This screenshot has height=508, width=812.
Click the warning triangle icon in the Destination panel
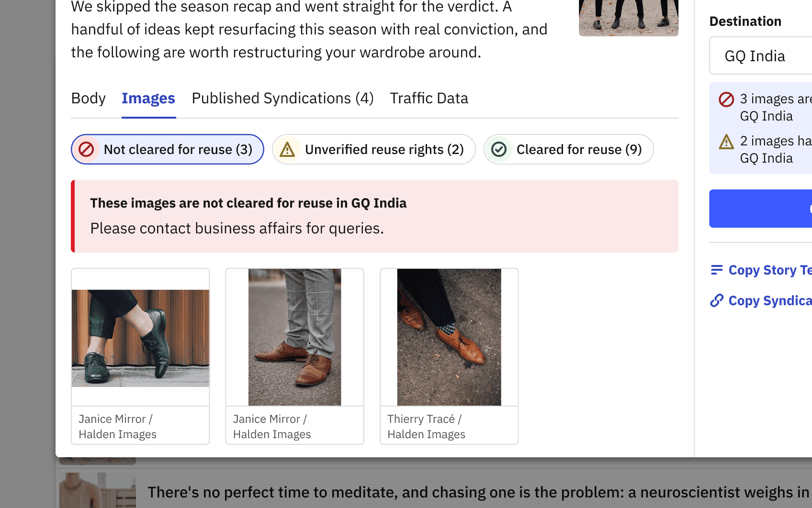726,142
